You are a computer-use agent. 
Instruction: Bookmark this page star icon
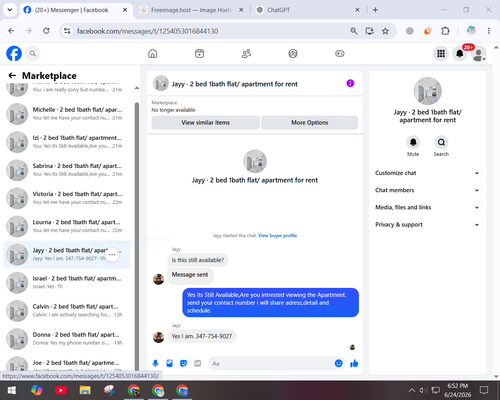click(x=385, y=31)
